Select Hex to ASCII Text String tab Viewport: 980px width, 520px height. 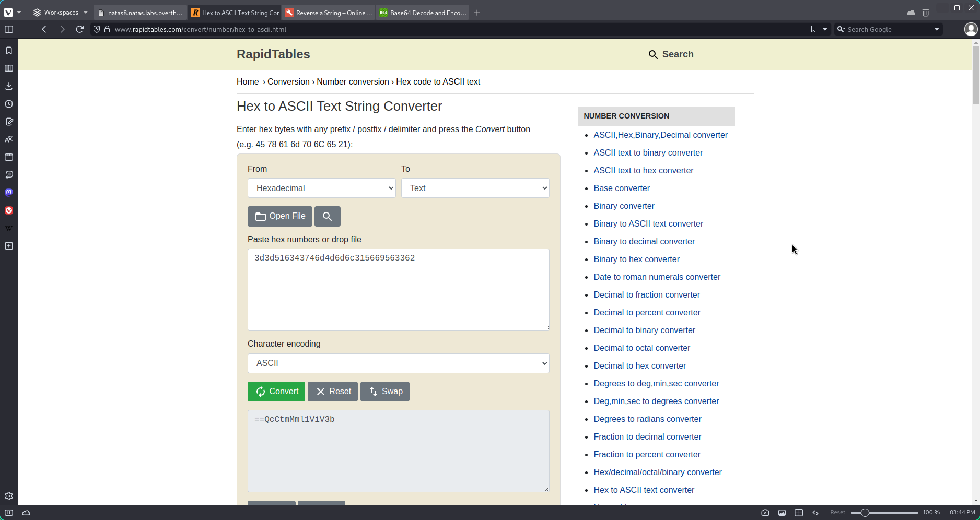coord(235,13)
